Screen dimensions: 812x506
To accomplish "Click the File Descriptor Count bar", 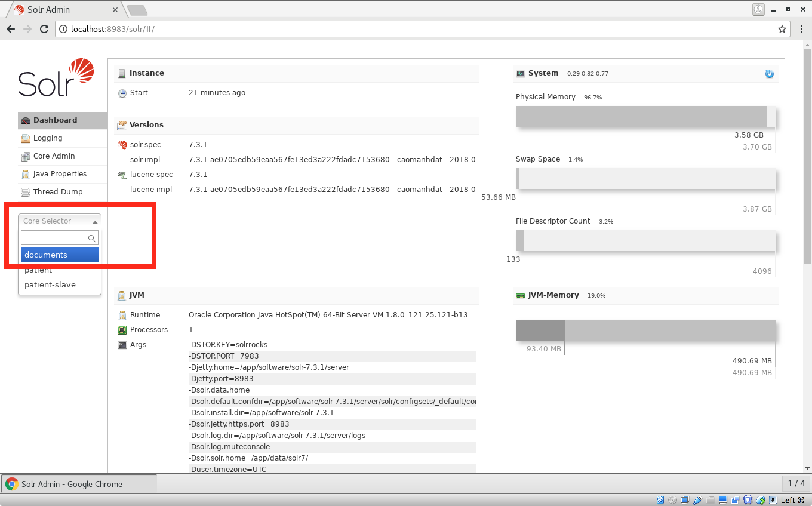I will pyautogui.click(x=645, y=241).
